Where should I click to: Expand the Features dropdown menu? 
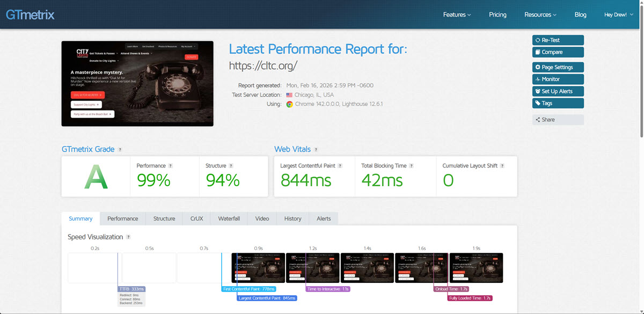pyautogui.click(x=457, y=14)
